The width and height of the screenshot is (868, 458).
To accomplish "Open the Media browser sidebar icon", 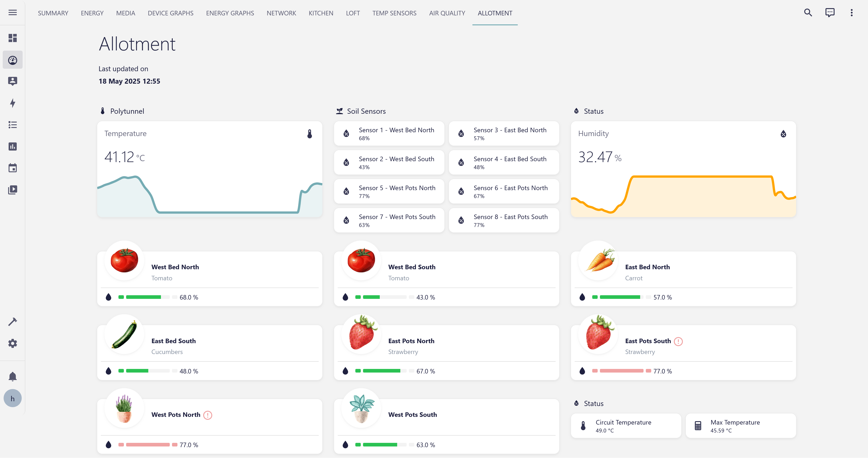I will [x=12, y=190].
